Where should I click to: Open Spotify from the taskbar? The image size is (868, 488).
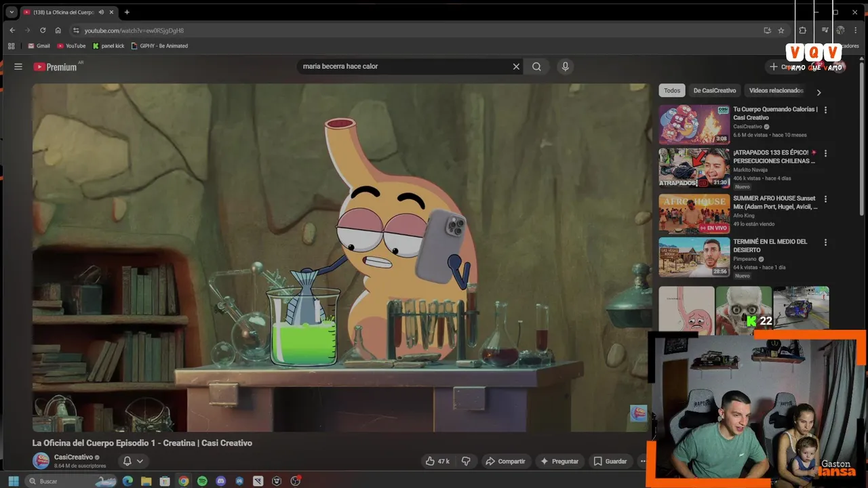coord(202,481)
